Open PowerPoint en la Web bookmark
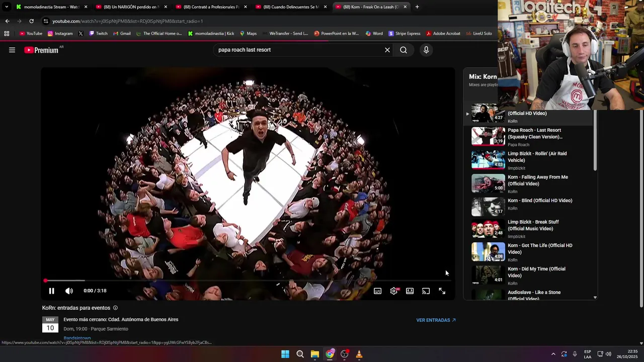The width and height of the screenshot is (644, 362). coord(336,33)
